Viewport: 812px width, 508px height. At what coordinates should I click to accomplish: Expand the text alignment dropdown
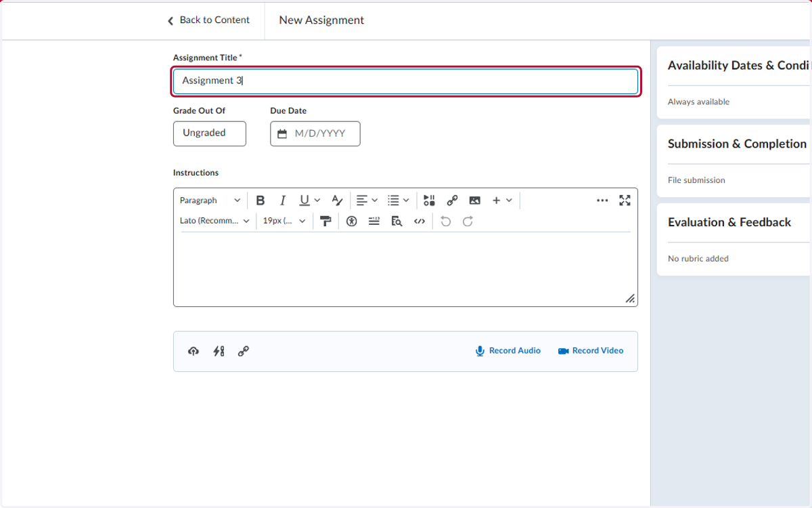(x=367, y=200)
